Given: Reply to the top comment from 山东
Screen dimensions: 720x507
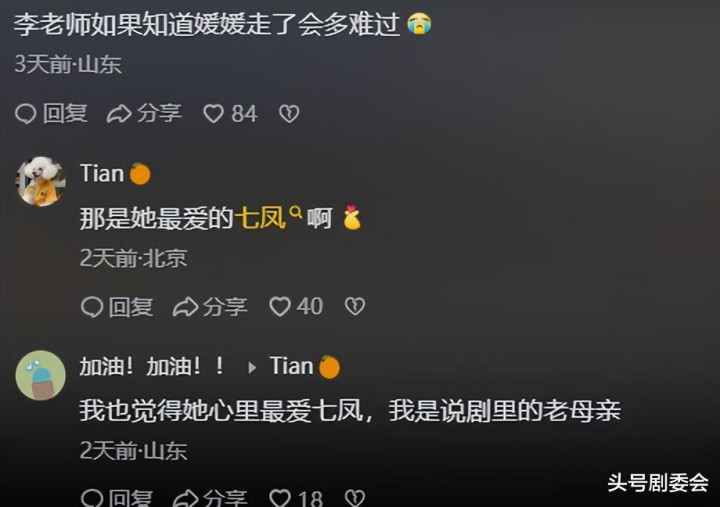Looking at the screenshot, I should click(x=51, y=113).
